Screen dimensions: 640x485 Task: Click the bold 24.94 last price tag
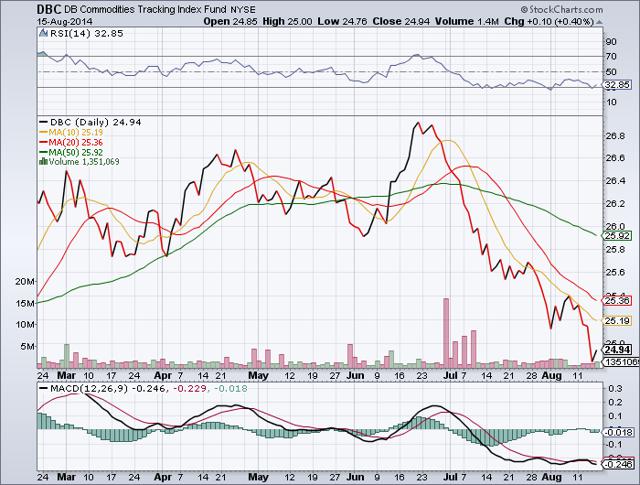point(618,349)
